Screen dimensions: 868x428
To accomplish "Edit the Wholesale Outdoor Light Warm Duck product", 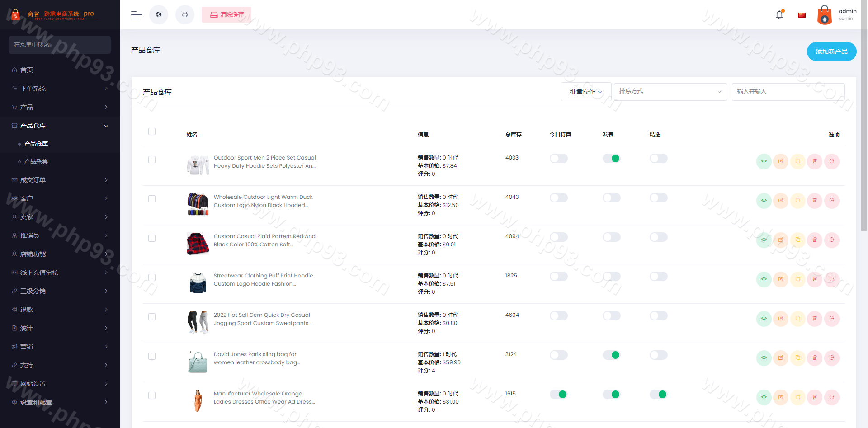I will 781,201.
